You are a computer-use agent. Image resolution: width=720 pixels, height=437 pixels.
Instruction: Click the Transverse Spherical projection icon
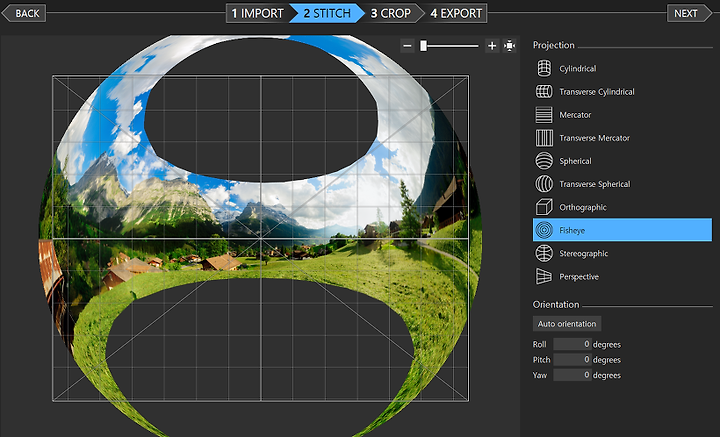pos(544,184)
